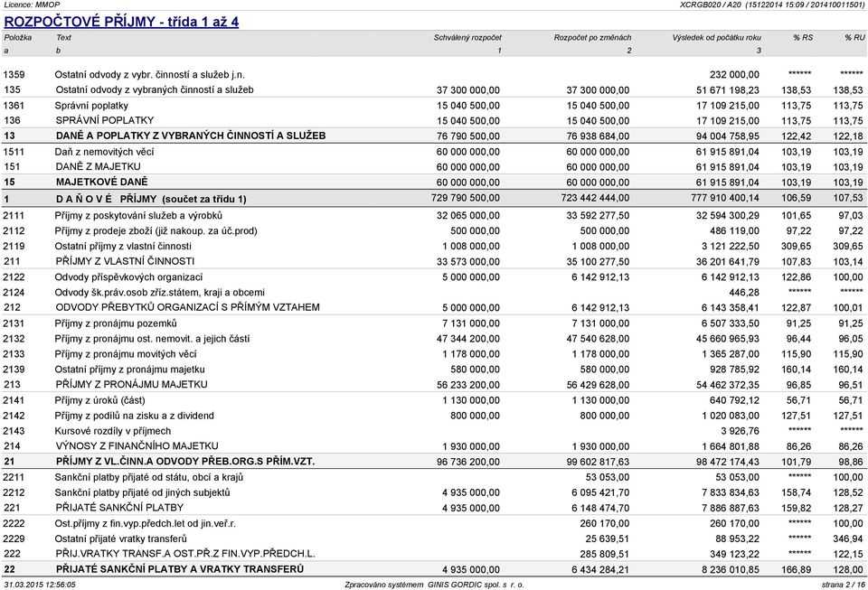
Task: Click Ostatní přijaté vratky transferů
Action: [x=120, y=539]
